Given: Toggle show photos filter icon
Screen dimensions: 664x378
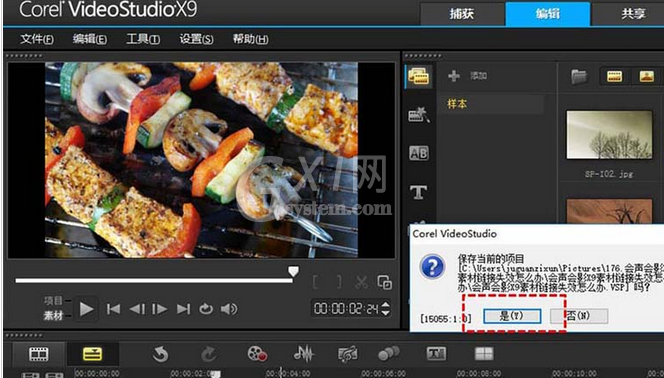Looking at the screenshot, I should [647, 77].
